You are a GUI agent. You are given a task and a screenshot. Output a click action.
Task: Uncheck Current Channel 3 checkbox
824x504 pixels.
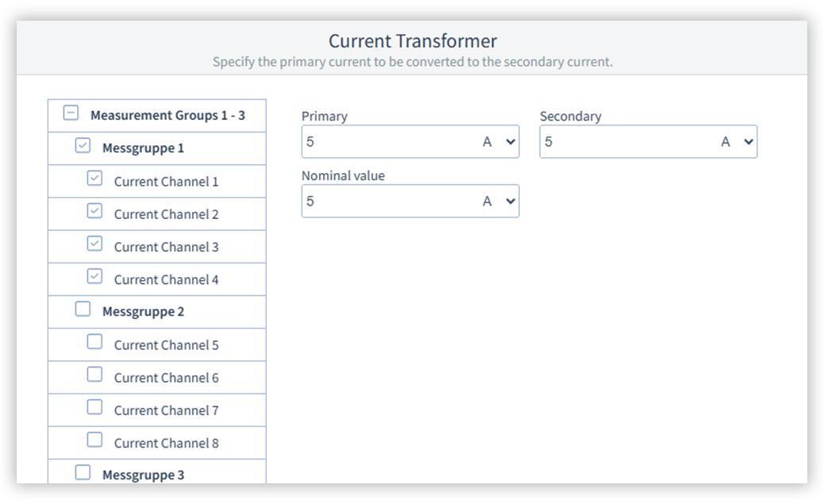click(94, 244)
